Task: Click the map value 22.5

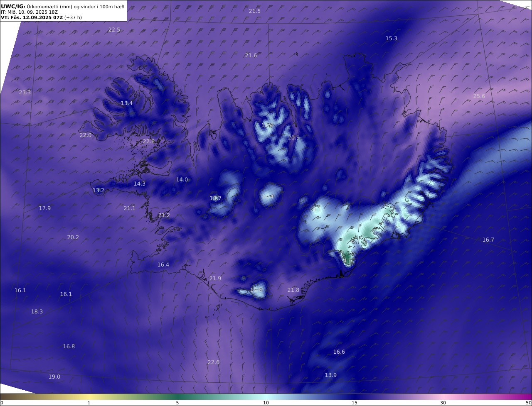Action: tap(114, 29)
